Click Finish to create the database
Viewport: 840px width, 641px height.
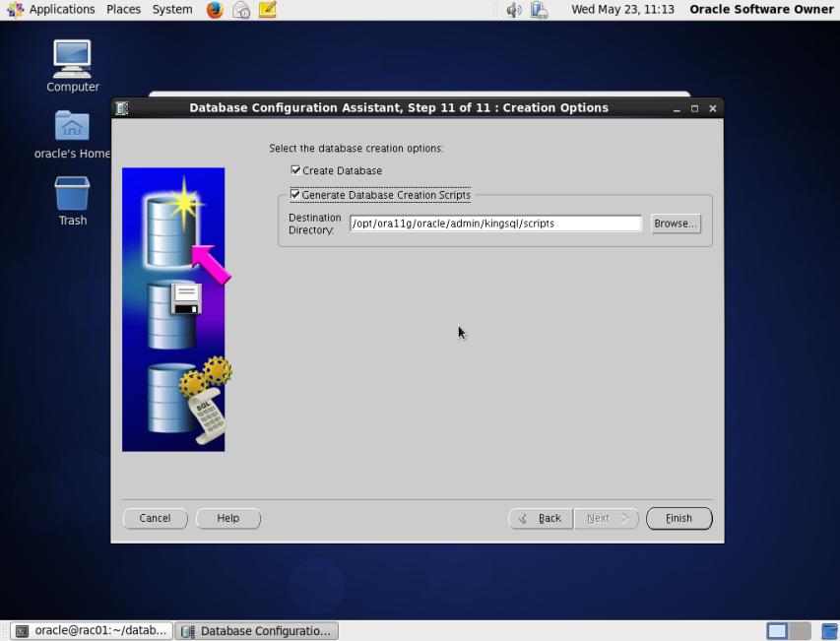coord(678,518)
